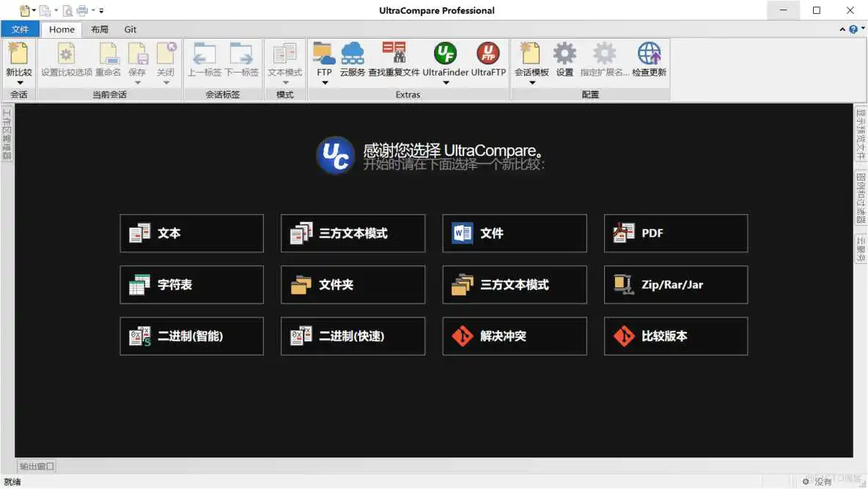Show the 图例和过滤器 panel on the right
Image resolution: width=868 pixels, height=489 pixels.
click(x=862, y=198)
